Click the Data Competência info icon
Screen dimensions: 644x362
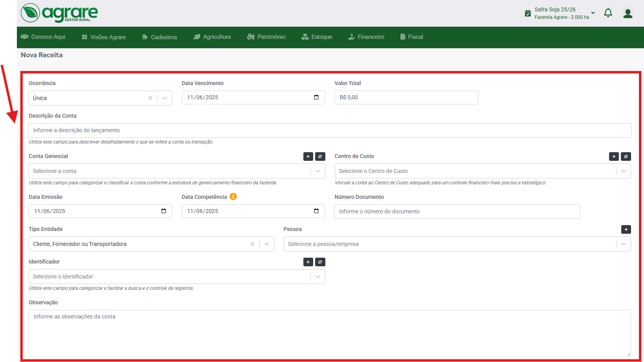(x=233, y=196)
